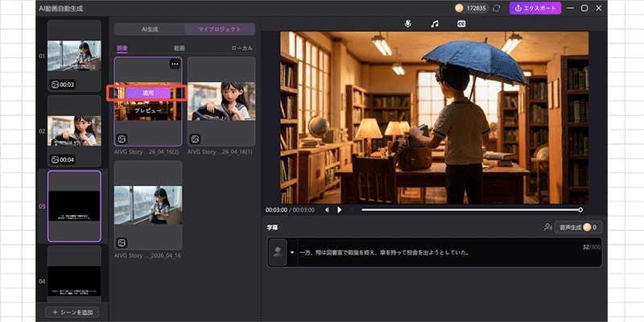Click the AIVG Story ...26_04_16(2) file name
Screen dimensions: 644x322
tap(148, 151)
